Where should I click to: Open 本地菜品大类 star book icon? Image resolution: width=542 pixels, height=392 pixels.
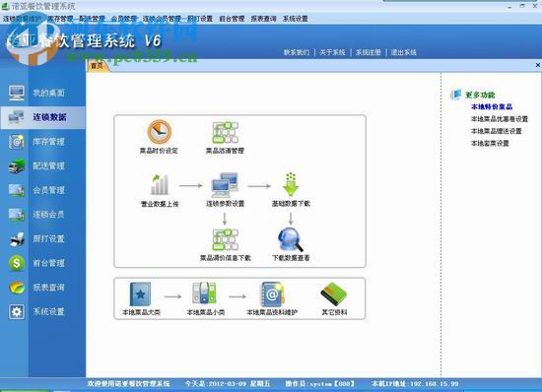[140, 294]
